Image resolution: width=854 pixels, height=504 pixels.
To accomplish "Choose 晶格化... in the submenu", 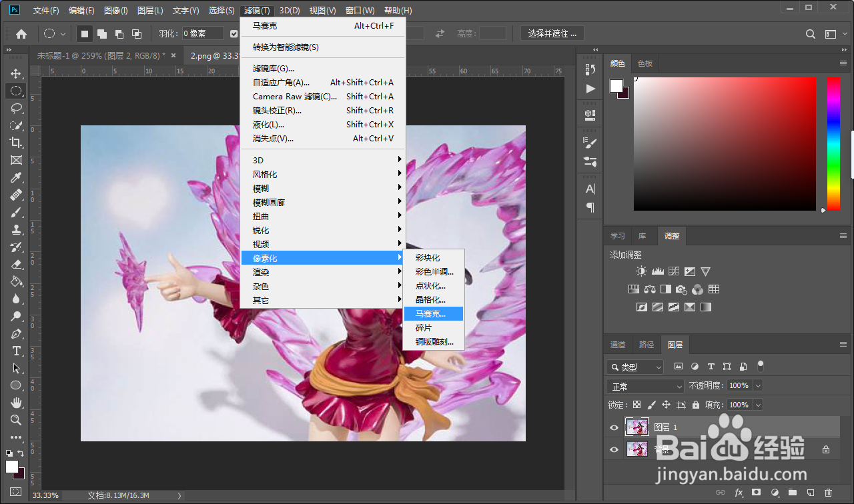I will [434, 300].
